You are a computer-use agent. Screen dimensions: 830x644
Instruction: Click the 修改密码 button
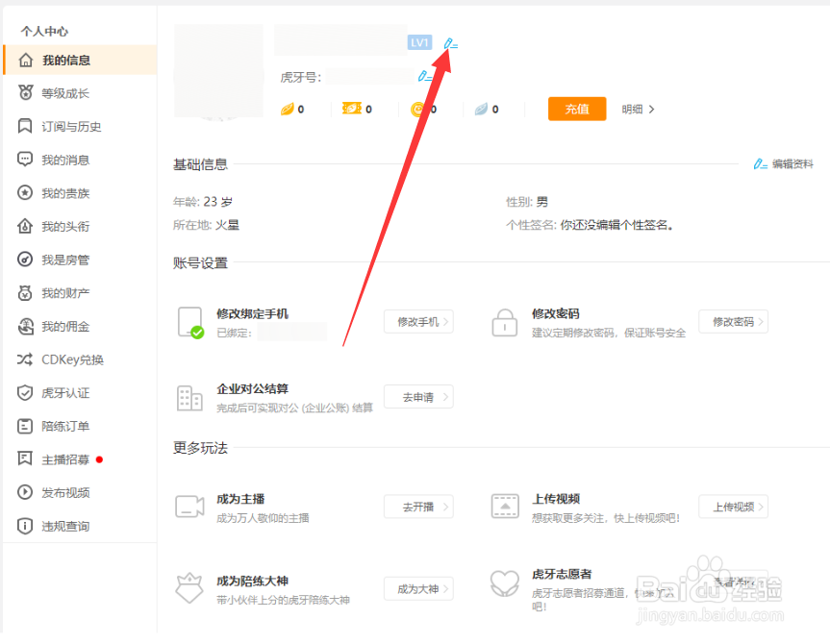click(733, 322)
